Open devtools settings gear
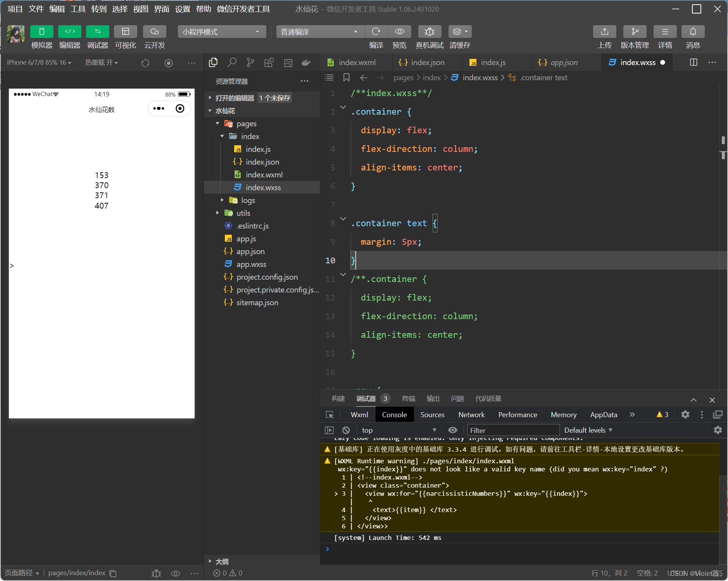Screen dimensions: 728x581 685,414
